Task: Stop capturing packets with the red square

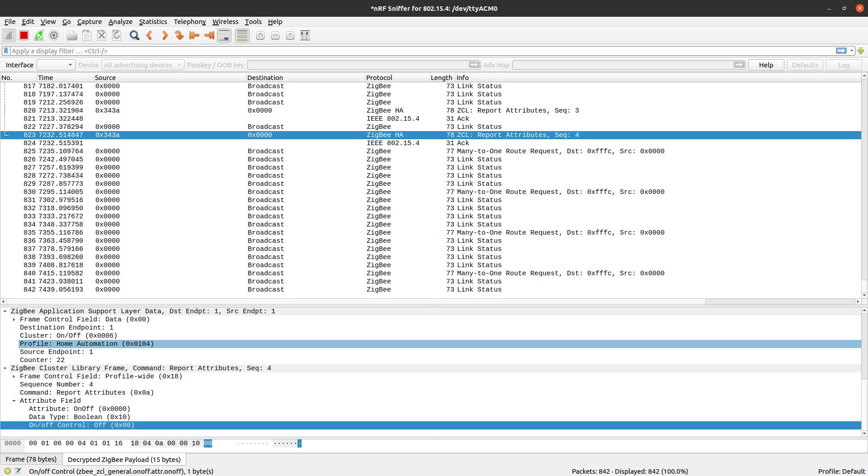Action: (x=24, y=35)
